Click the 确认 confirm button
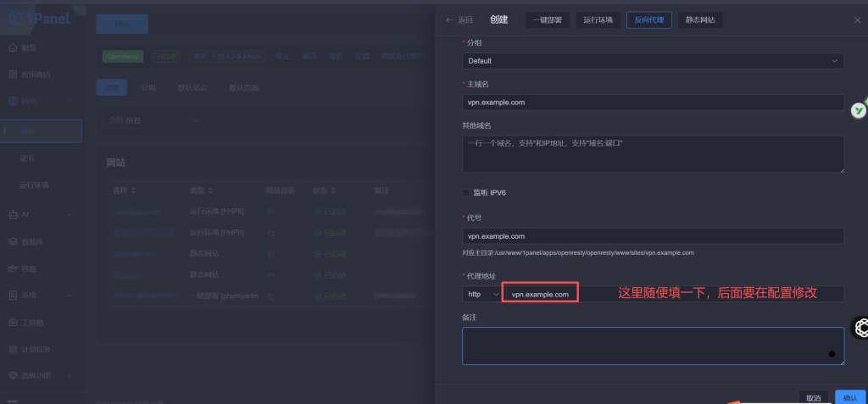The height and width of the screenshot is (404, 868). 850,397
